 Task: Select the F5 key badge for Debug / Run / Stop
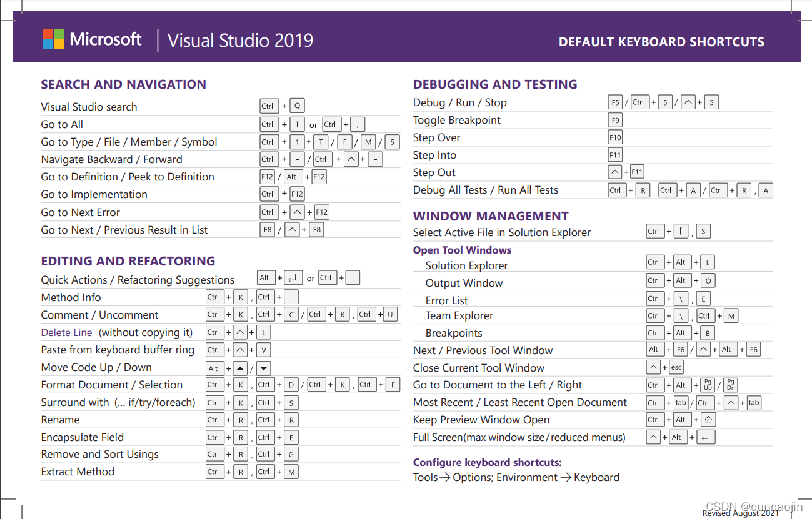pos(614,102)
